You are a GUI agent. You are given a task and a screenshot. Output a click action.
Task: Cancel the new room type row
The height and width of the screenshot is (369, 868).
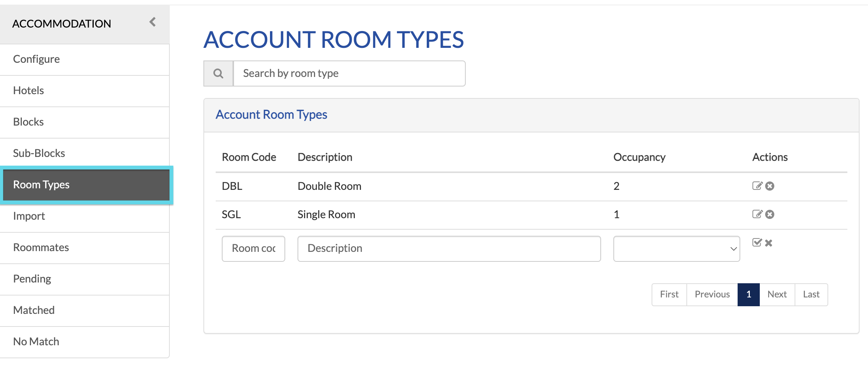(x=769, y=243)
